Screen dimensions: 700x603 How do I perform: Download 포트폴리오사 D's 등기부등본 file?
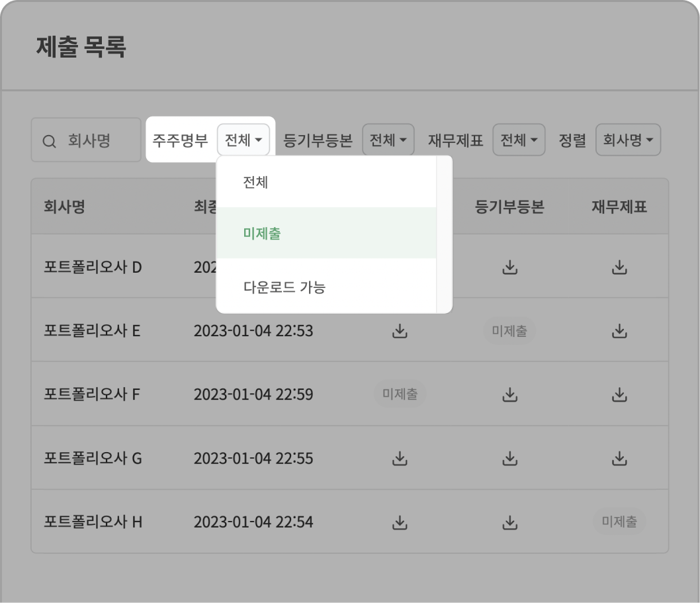point(509,267)
